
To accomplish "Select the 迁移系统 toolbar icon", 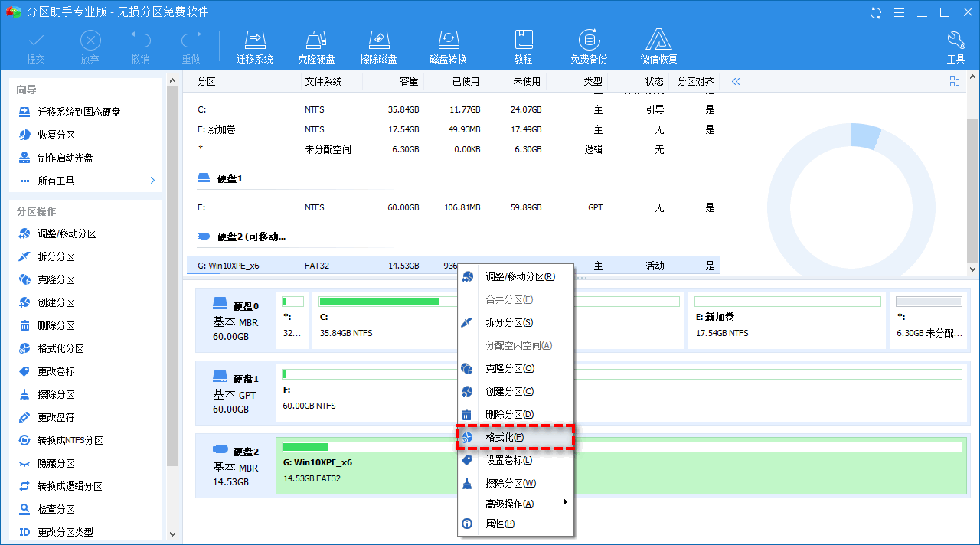I will click(255, 44).
